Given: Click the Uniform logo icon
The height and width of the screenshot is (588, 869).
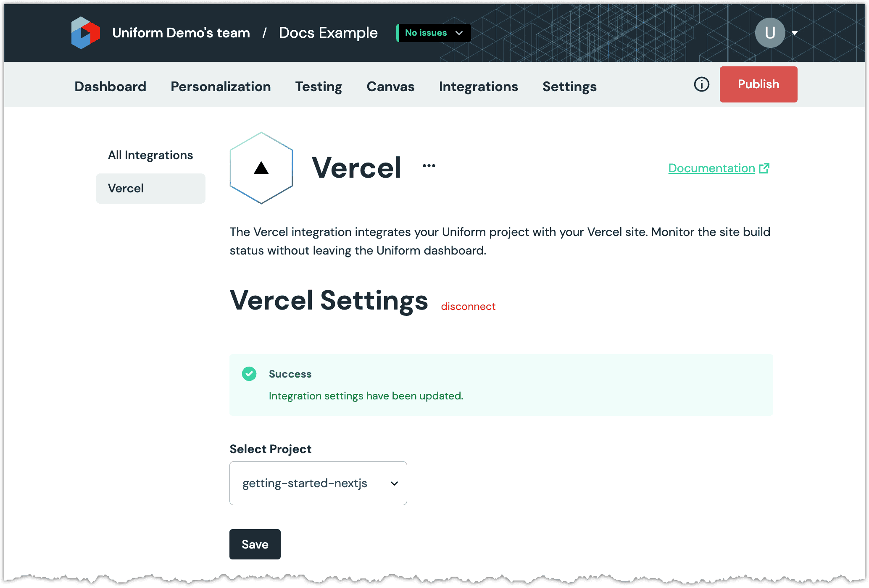Looking at the screenshot, I should pyautogui.click(x=86, y=33).
